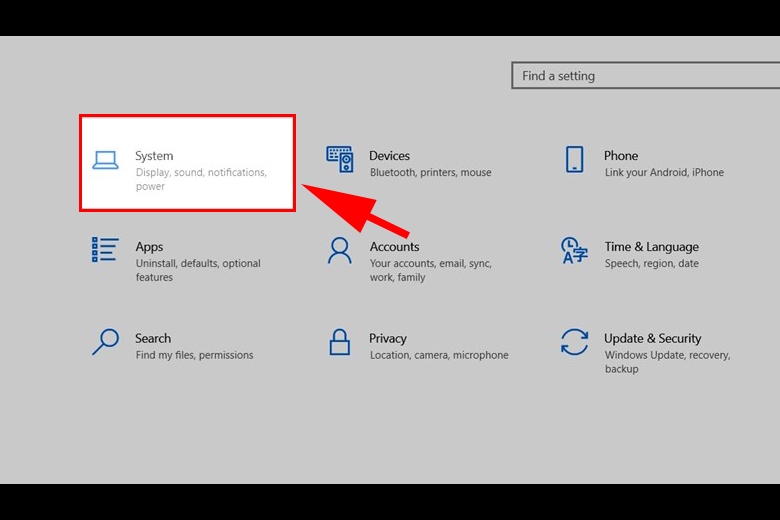The height and width of the screenshot is (520, 780).
Task: Open the System title link
Action: (154, 156)
